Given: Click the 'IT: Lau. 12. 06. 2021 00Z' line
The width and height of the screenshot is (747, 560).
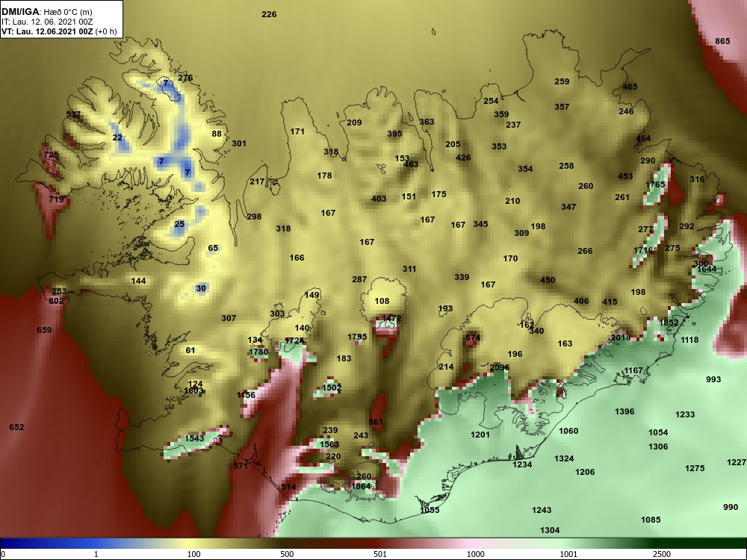Looking at the screenshot, I should point(46,22).
